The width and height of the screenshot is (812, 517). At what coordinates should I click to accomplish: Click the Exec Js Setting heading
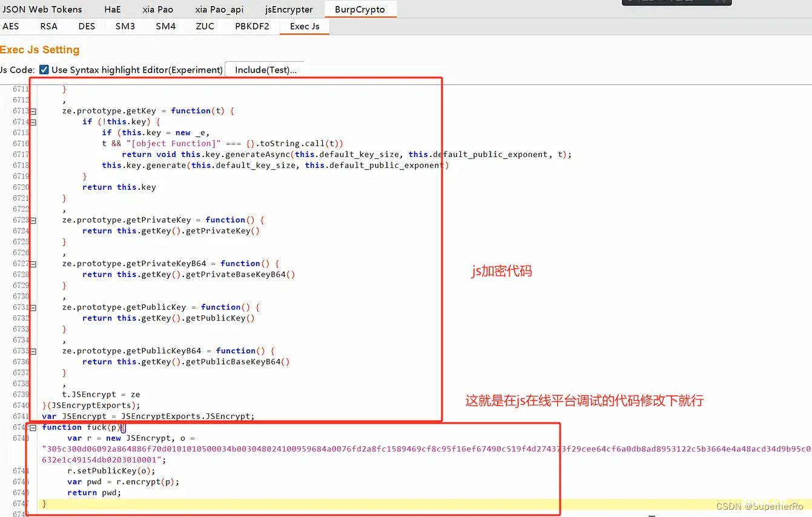click(40, 50)
